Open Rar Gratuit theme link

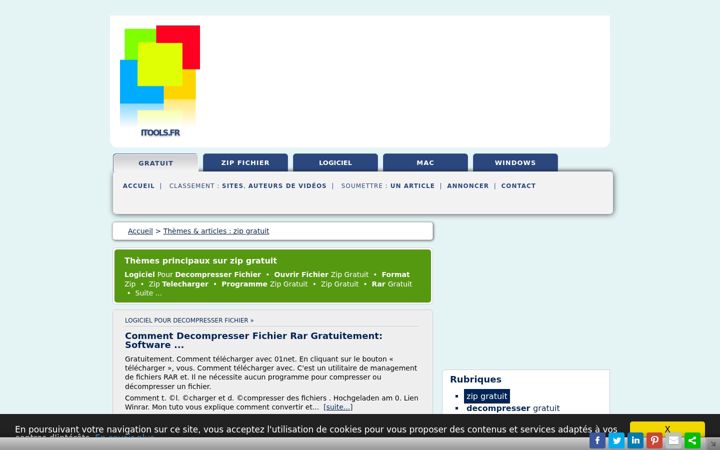[392, 284]
